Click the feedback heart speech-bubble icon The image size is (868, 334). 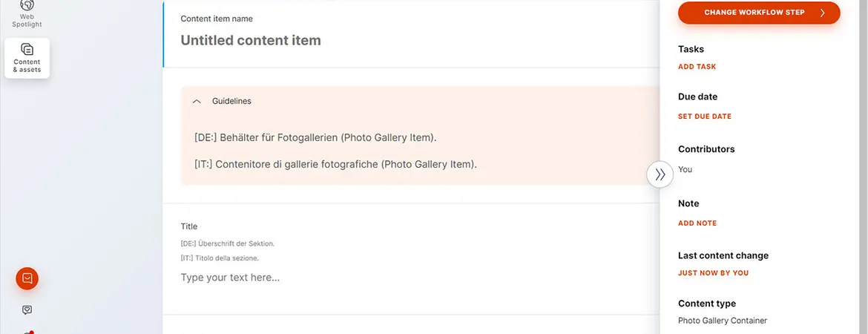(x=27, y=310)
